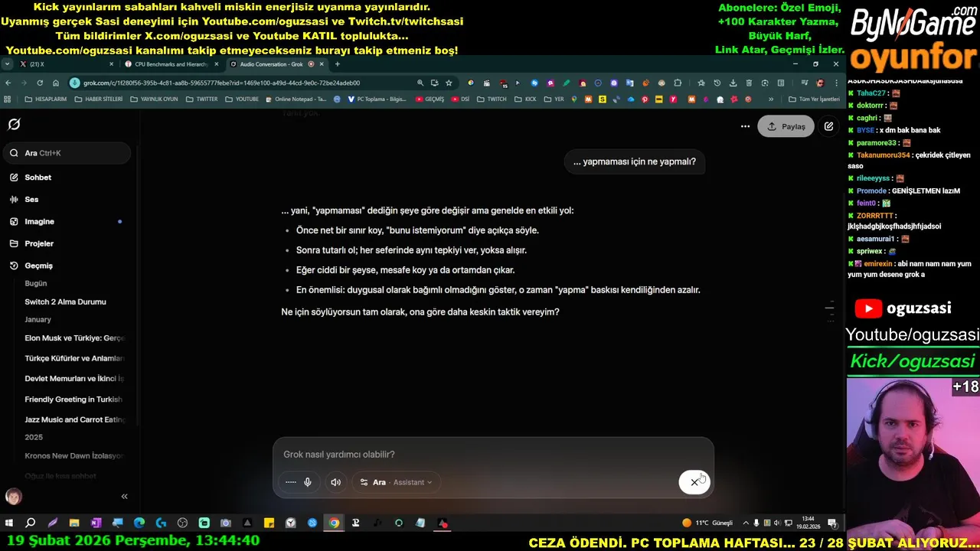
Task: Click the zoom magnifier icon in address bar
Action: click(x=420, y=83)
